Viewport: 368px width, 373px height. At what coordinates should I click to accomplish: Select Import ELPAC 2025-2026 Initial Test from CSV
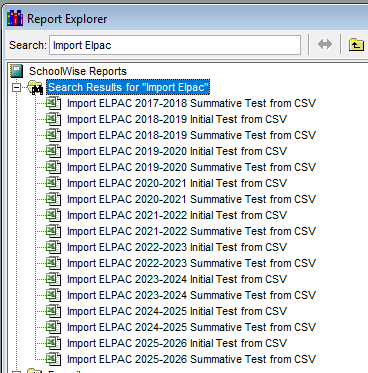coord(177,343)
